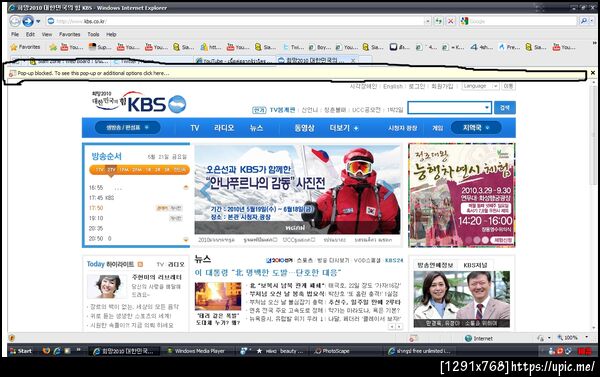Screen dimensions: 600x377
Task: Open the Tools menu
Action: tap(93, 34)
